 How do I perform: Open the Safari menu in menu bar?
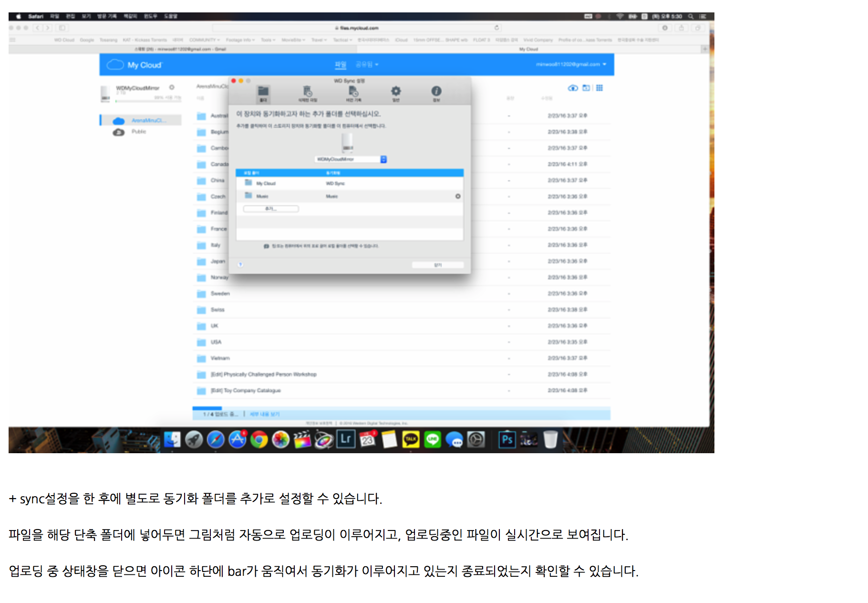(36, 16)
